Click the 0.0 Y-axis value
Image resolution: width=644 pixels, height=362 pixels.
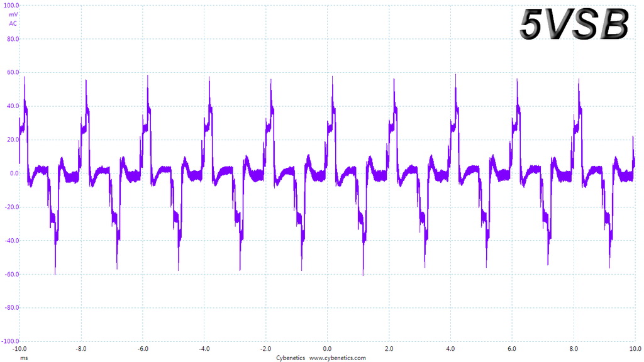click(x=14, y=173)
